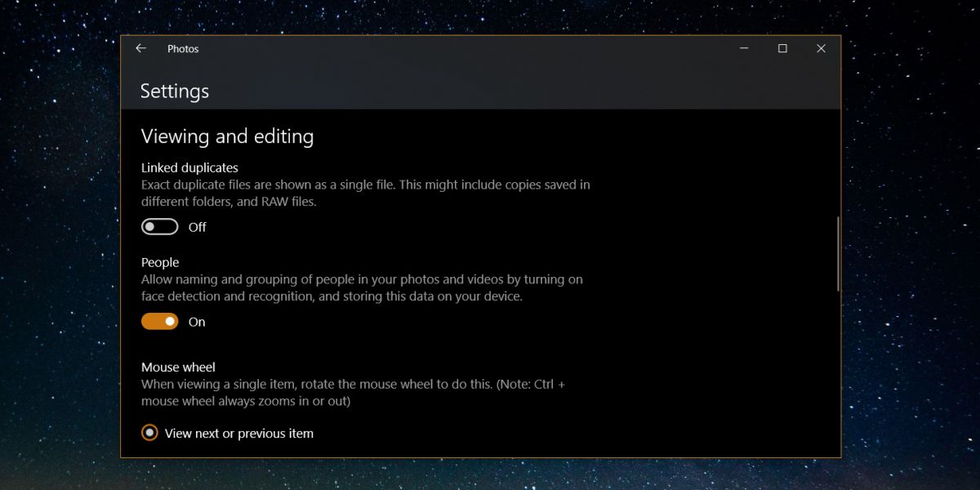Disable the People face detection toggle
The width and height of the screenshot is (980, 490).
click(x=159, y=322)
